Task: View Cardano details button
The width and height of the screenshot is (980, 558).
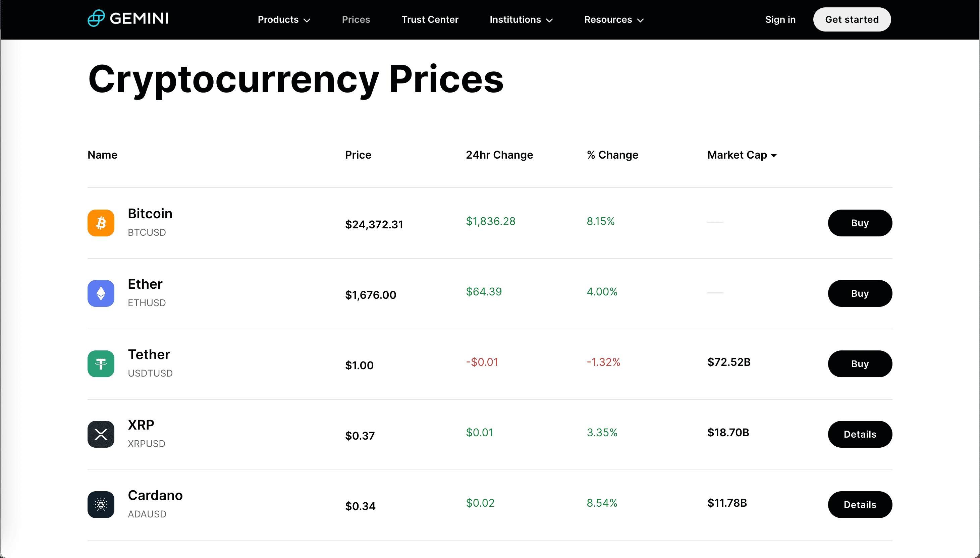Action: click(860, 505)
